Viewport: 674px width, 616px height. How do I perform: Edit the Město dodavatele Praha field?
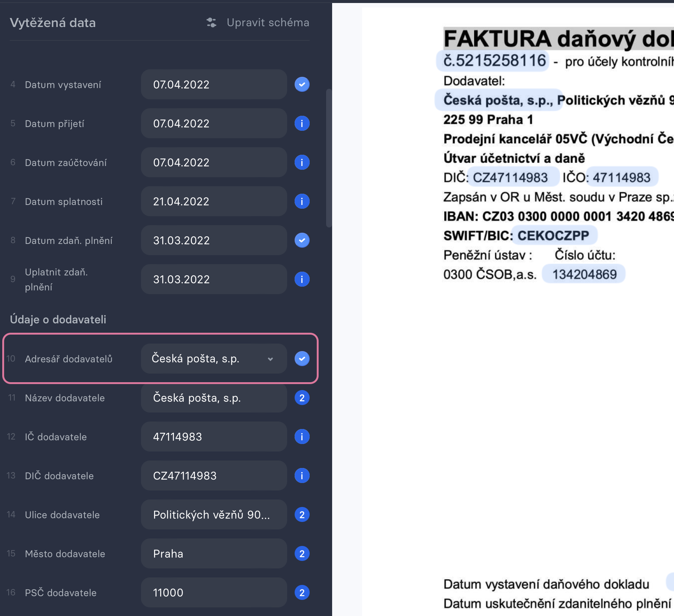[x=214, y=553]
